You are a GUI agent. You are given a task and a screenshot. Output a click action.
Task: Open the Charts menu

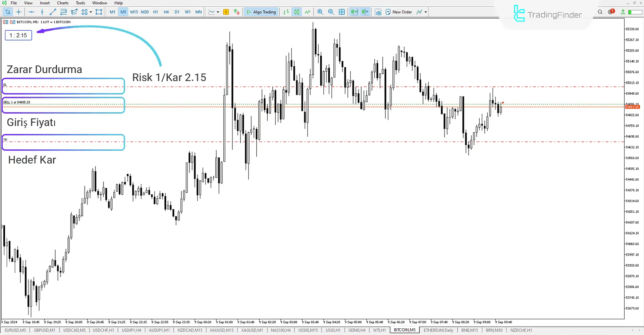[62, 3]
